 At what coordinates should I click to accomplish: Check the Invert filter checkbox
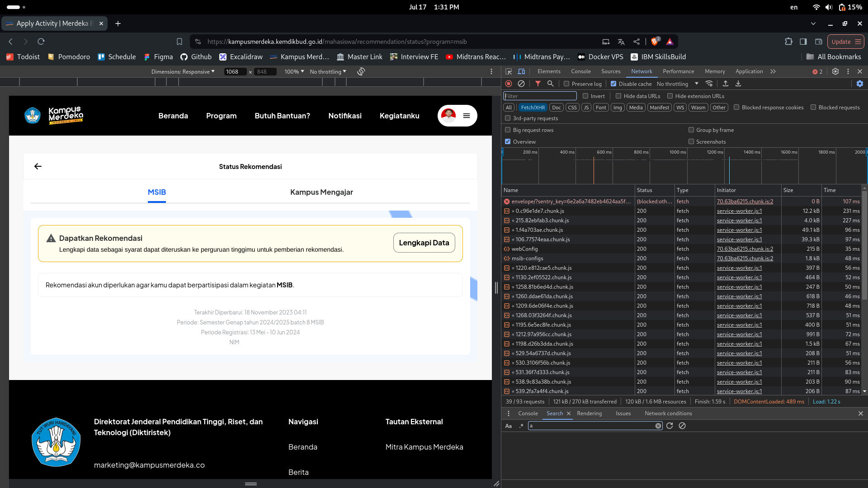point(585,96)
